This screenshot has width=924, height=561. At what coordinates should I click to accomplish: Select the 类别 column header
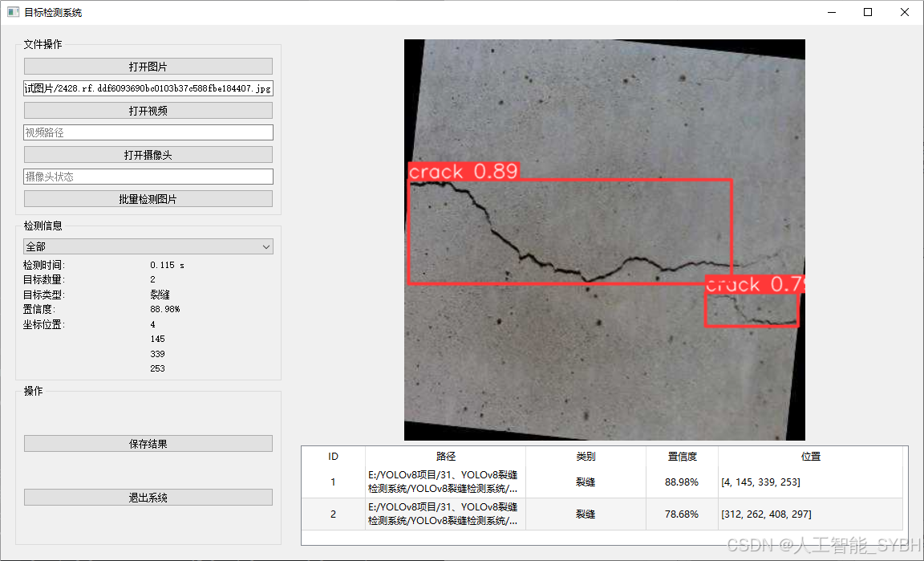[x=586, y=457]
